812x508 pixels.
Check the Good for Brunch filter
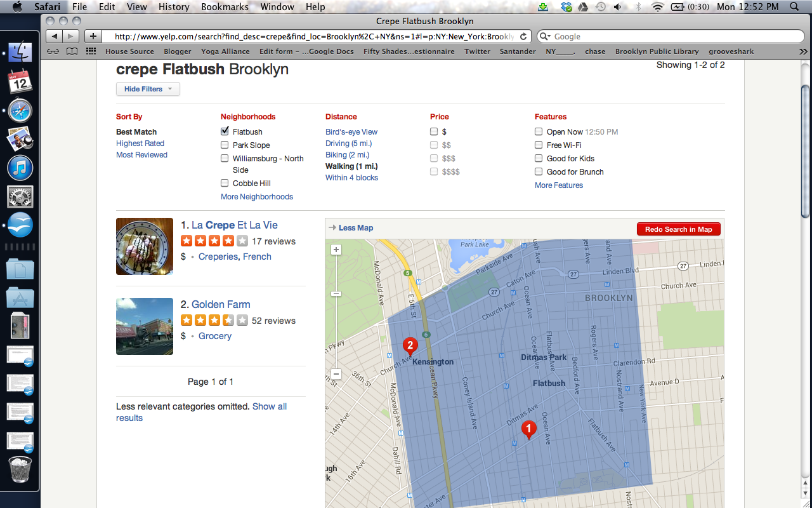tap(539, 171)
